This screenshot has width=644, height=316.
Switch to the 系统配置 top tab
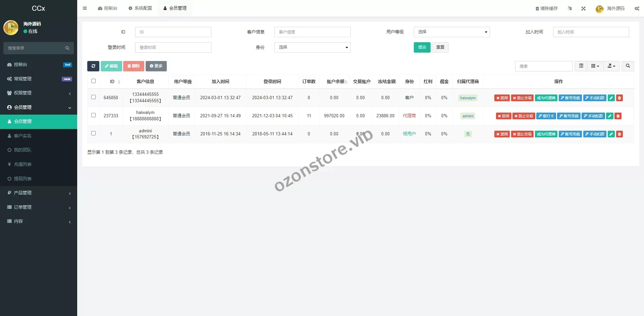(x=140, y=8)
